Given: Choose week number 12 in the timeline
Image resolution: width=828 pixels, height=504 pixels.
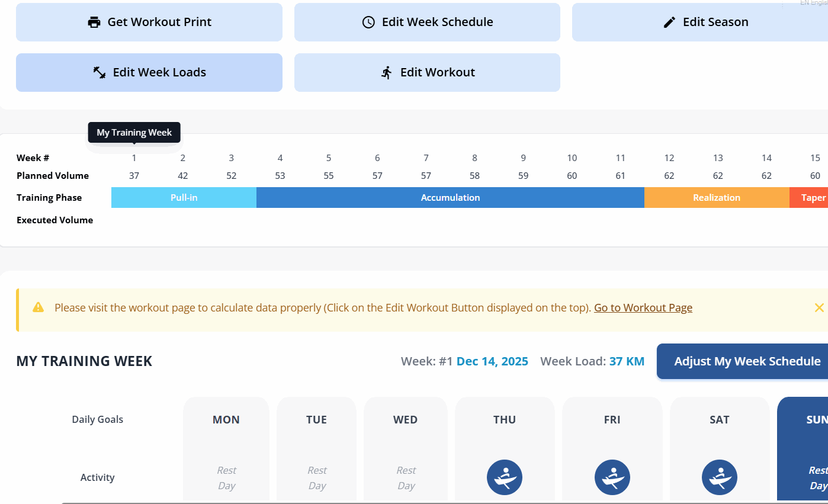Looking at the screenshot, I should tap(669, 158).
